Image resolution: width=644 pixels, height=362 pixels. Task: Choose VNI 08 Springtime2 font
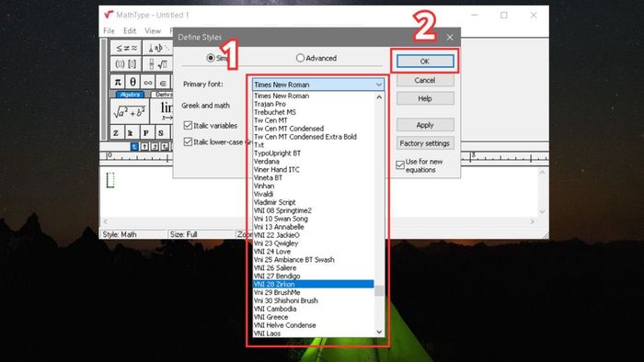pyautogui.click(x=314, y=210)
